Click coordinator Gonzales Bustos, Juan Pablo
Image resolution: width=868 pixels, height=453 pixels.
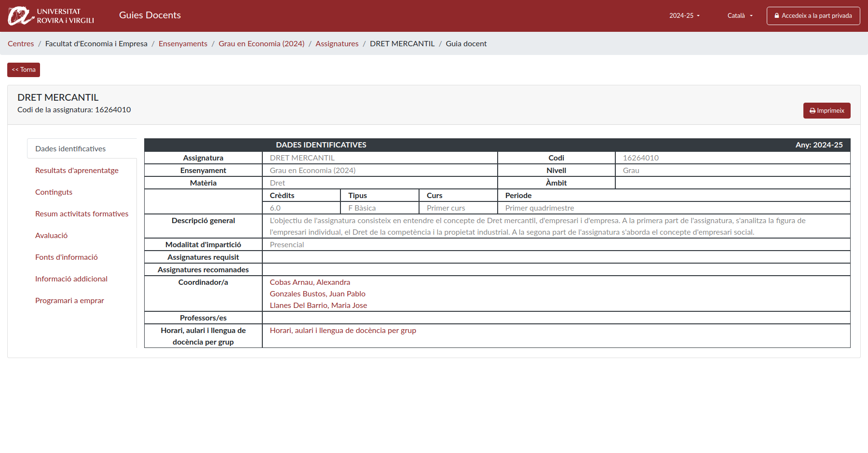point(317,293)
